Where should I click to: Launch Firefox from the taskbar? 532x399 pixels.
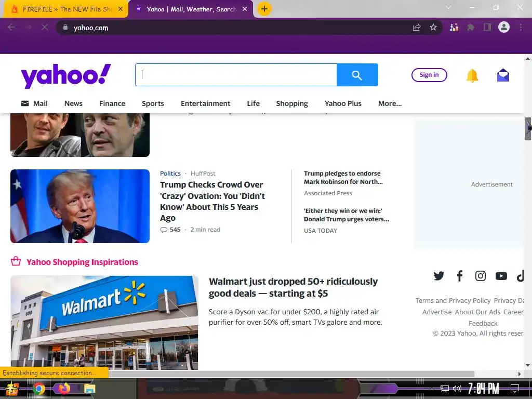[x=64, y=388]
